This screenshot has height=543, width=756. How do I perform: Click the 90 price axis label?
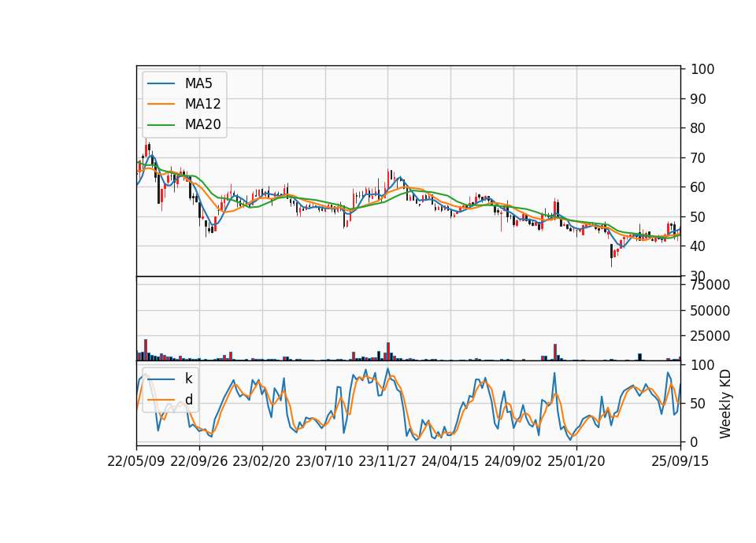tap(699, 99)
